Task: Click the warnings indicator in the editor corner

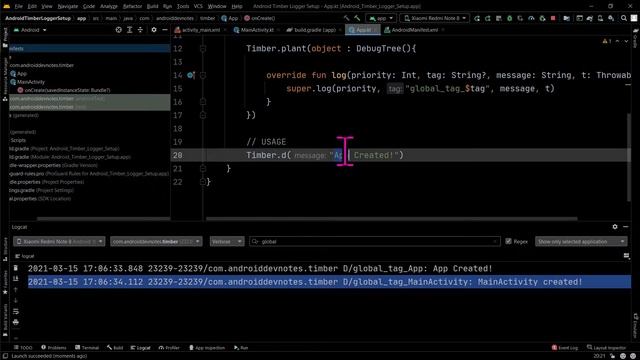Action: pos(607,41)
